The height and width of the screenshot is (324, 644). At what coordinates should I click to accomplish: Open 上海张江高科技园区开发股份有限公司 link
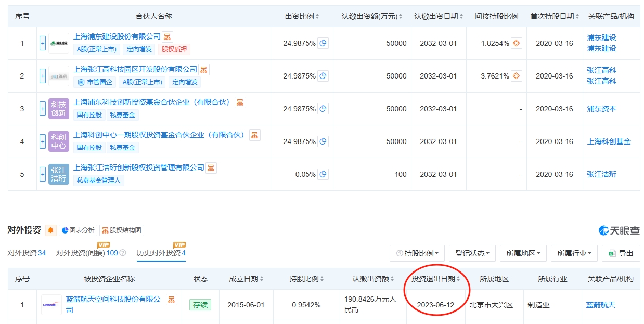pos(136,70)
